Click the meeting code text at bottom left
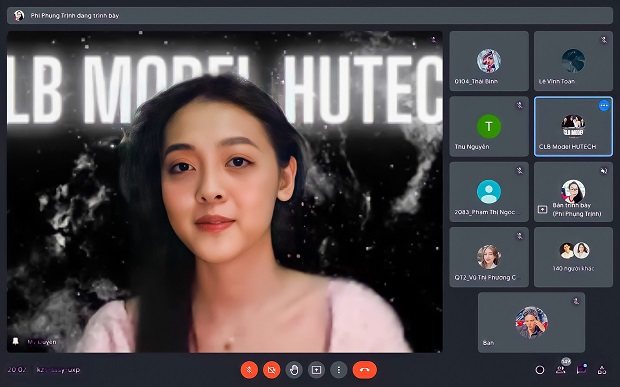The width and height of the screenshot is (620, 387). (x=58, y=370)
